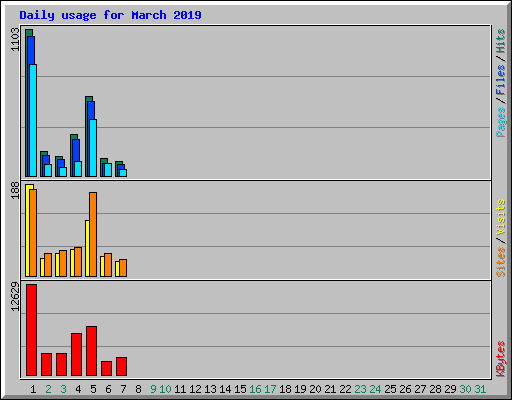This screenshot has width=512, height=400.
Task: Click the day 4 red KBytes bar
Action: point(76,354)
